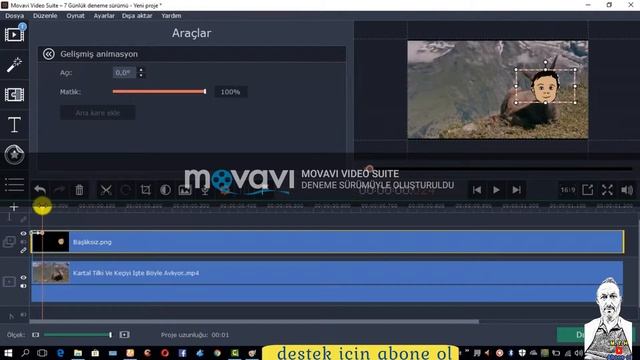Rotate the selected clip
The image size is (640, 360).
[x=126, y=190]
